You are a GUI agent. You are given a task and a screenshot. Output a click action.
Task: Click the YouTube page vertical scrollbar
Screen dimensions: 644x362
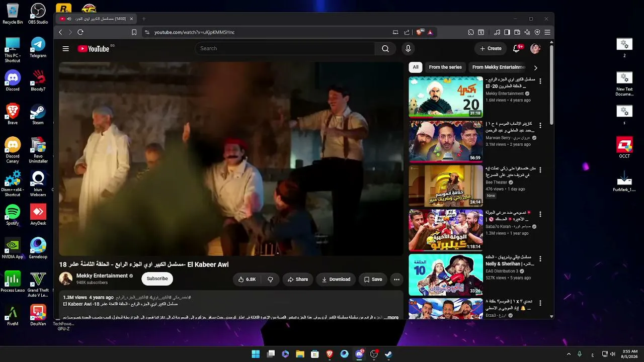(551, 85)
